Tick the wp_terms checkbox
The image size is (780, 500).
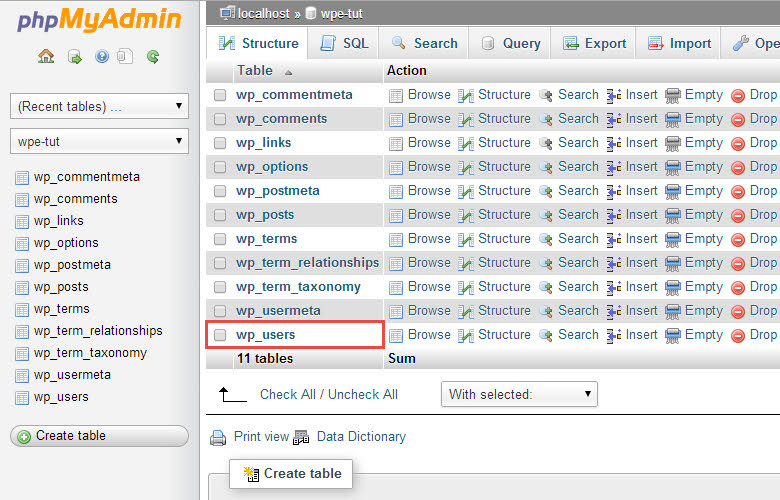pos(220,239)
